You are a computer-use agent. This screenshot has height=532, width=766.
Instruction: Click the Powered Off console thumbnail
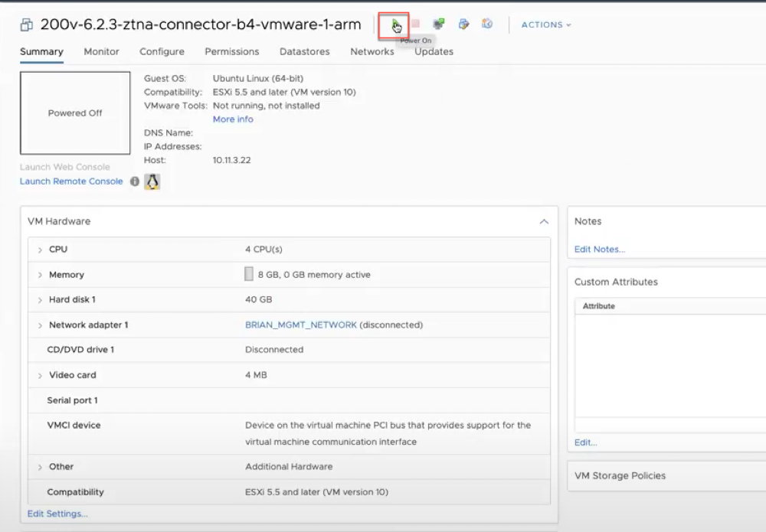click(75, 113)
